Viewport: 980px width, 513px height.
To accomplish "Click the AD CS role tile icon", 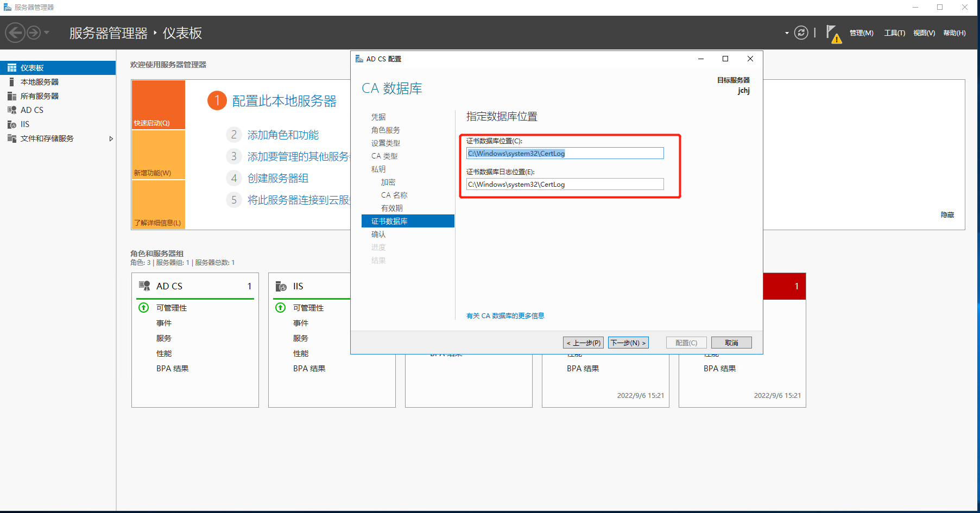I will 144,286.
